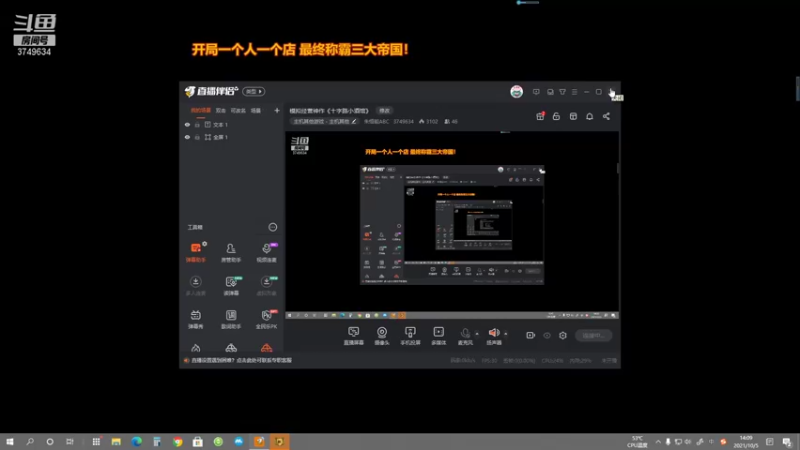Click the help link about live settings
Screen dimensions: 800x450
[241, 360]
